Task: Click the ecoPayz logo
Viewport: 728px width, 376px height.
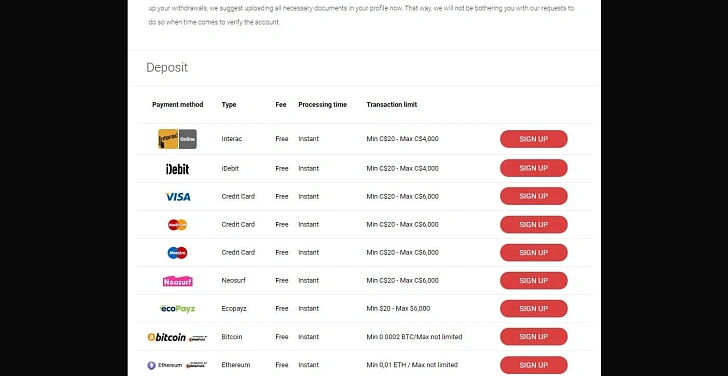Action: coord(177,309)
